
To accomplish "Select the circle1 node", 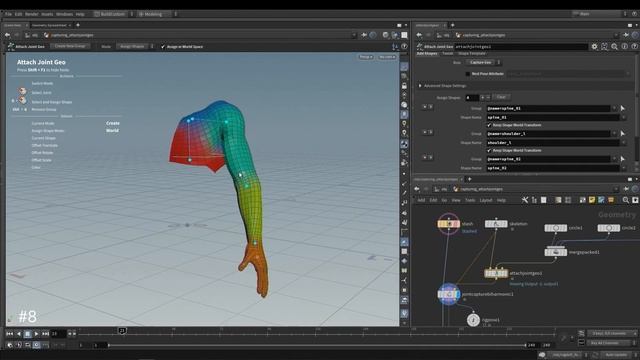I will click(x=556, y=228).
